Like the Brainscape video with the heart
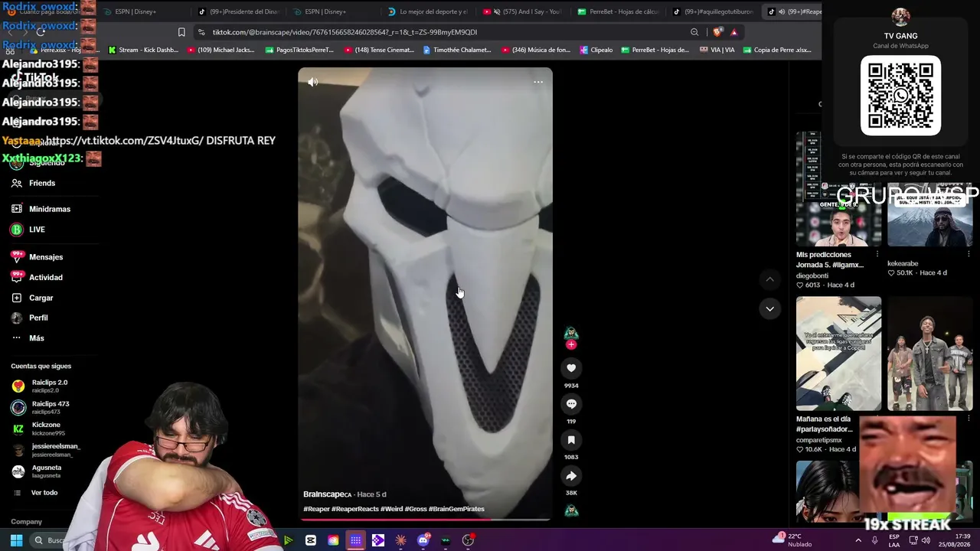 571,368
